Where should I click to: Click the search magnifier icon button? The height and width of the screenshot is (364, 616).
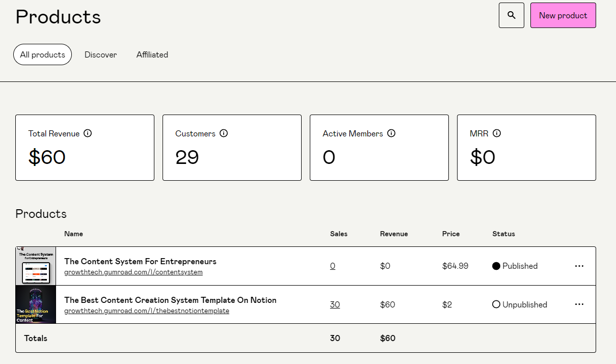(x=511, y=15)
